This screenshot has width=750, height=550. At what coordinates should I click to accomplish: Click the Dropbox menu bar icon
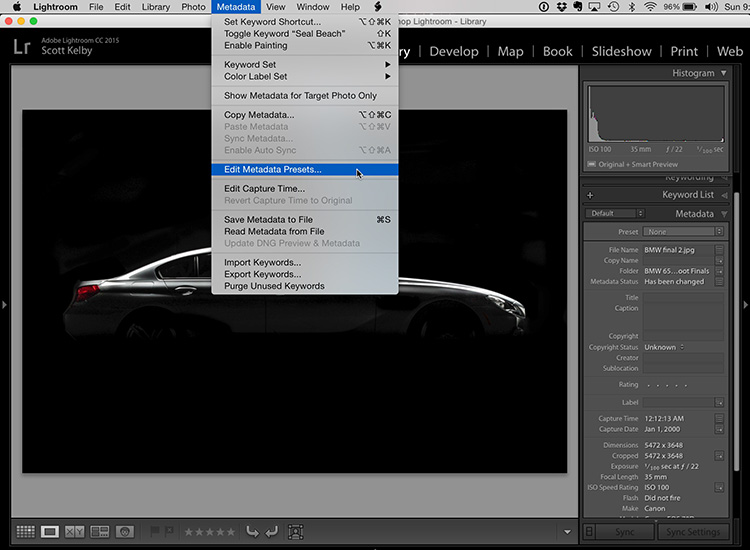562,7
